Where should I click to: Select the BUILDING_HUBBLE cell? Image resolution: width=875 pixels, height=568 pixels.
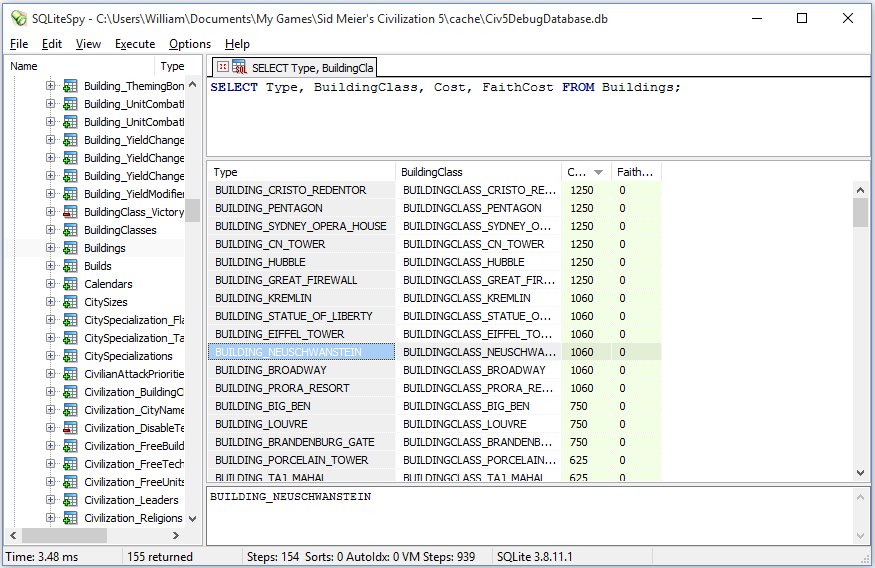[302, 262]
